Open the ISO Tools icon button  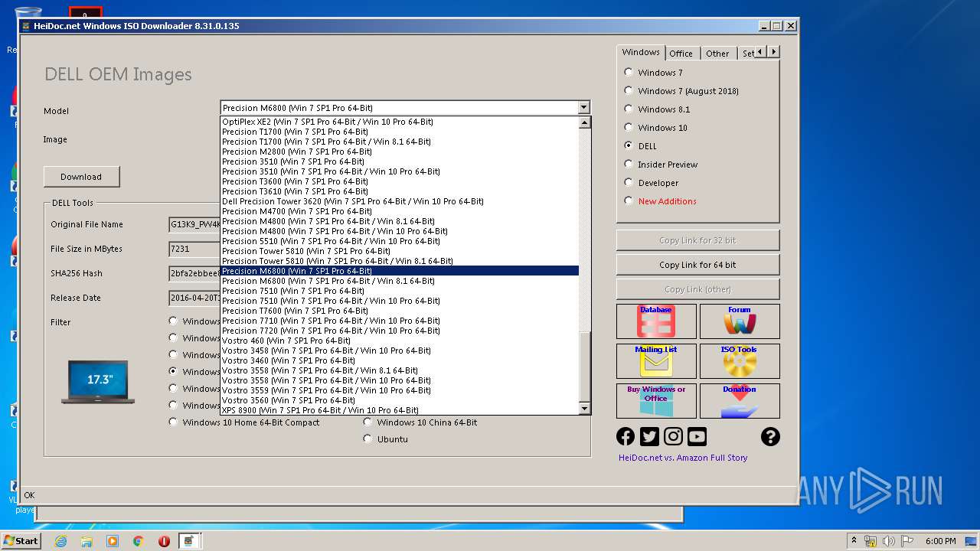tap(740, 361)
